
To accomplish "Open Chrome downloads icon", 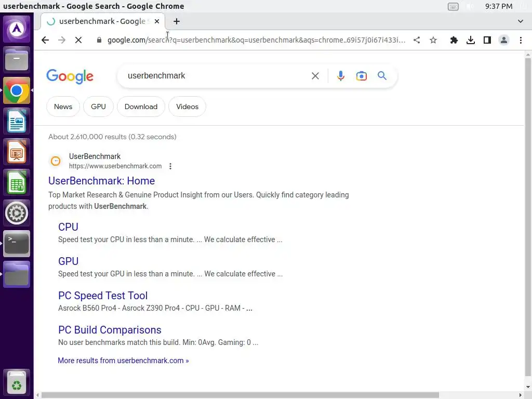I will (x=471, y=40).
